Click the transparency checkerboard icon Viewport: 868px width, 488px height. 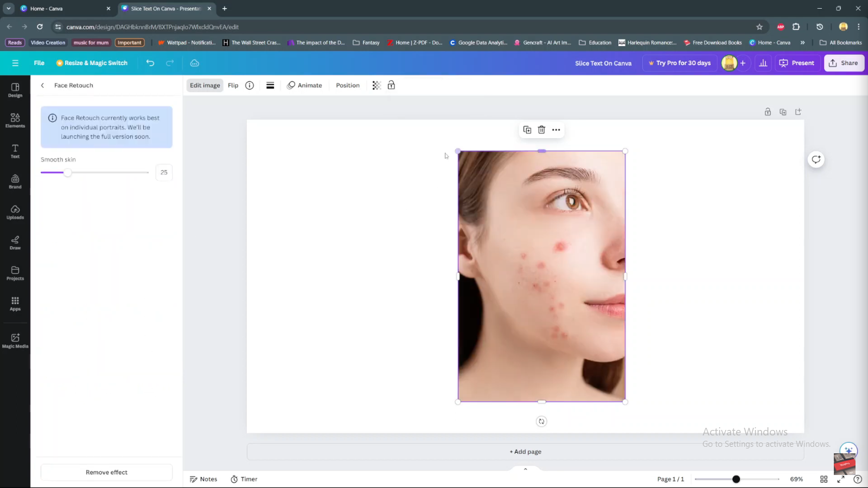tap(376, 85)
